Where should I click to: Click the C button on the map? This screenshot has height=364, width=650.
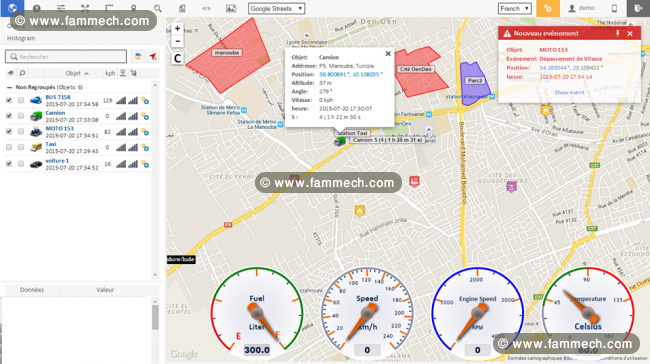177,58
